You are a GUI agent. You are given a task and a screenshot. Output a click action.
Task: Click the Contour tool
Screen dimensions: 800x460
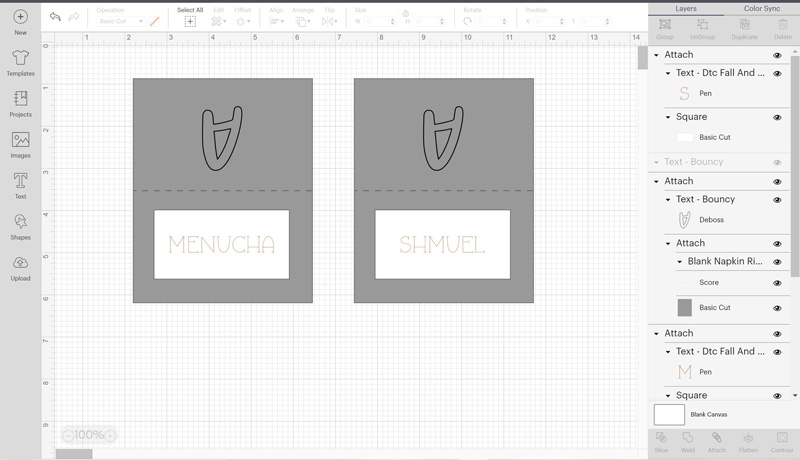tap(782, 442)
